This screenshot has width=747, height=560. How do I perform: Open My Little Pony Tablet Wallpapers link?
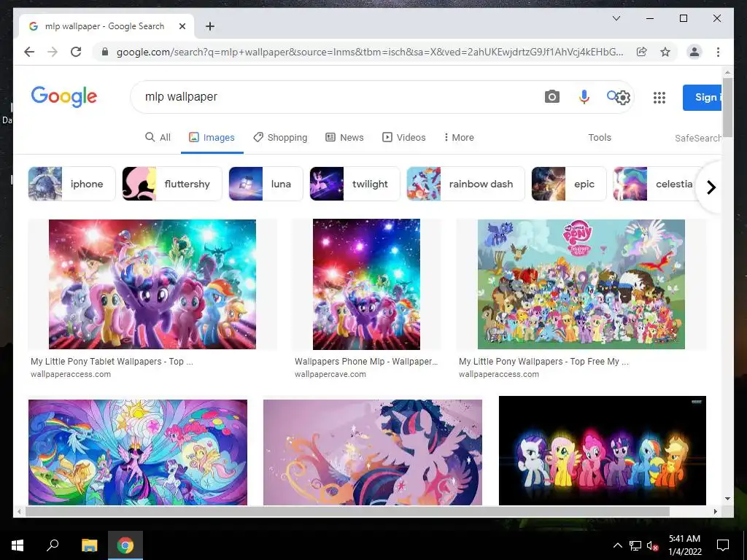(x=112, y=362)
